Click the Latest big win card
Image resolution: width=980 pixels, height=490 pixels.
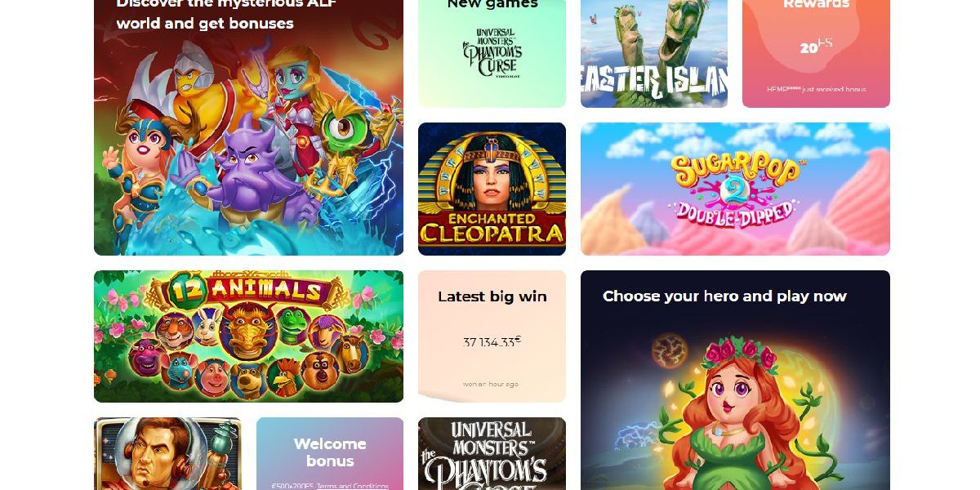492,336
